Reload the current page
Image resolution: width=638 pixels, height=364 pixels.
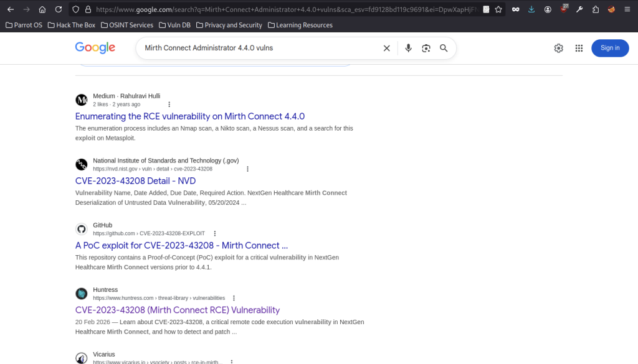(x=59, y=9)
